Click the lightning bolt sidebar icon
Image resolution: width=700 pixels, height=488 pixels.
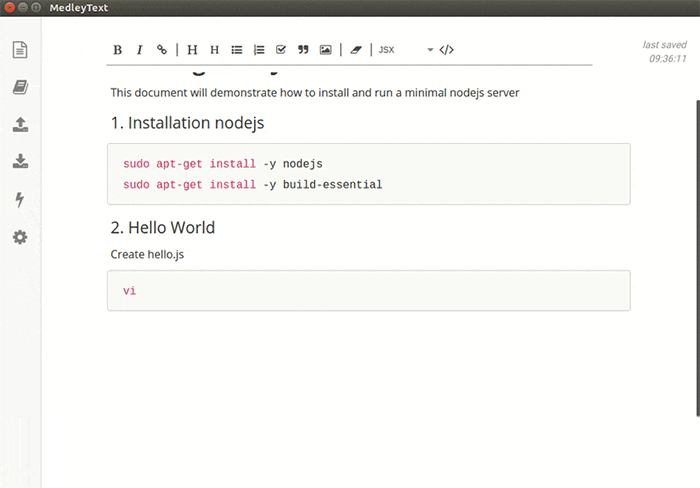tap(20, 199)
